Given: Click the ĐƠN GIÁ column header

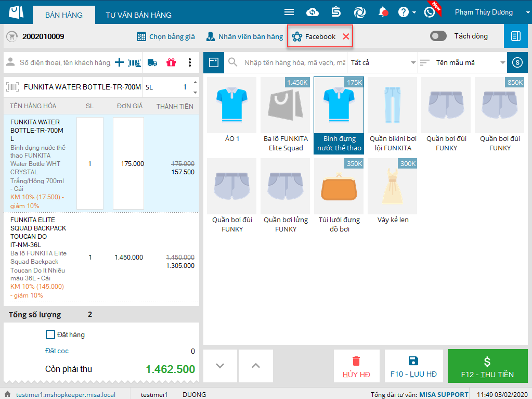Looking at the screenshot, I should (x=129, y=106).
